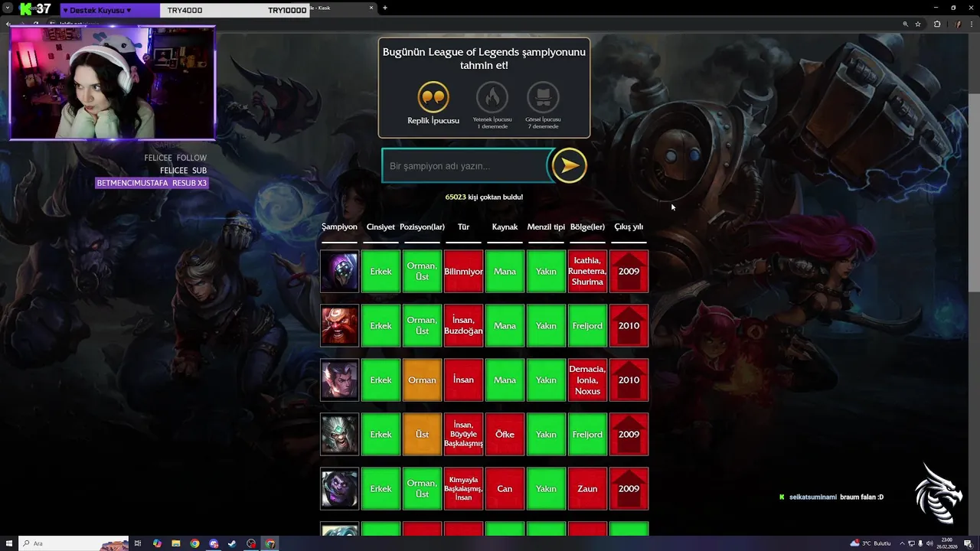Image resolution: width=980 pixels, height=551 pixels.
Task: Click the champion portrait in the Öfke row
Action: pyautogui.click(x=339, y=435)
